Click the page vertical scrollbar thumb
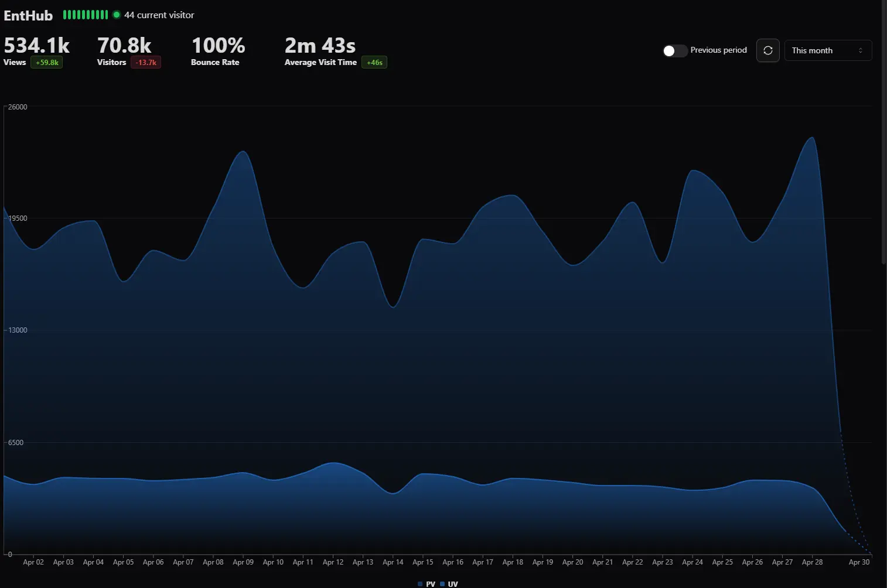The height and width of the screenshot is (588, 887). click(x=883, y=132)
